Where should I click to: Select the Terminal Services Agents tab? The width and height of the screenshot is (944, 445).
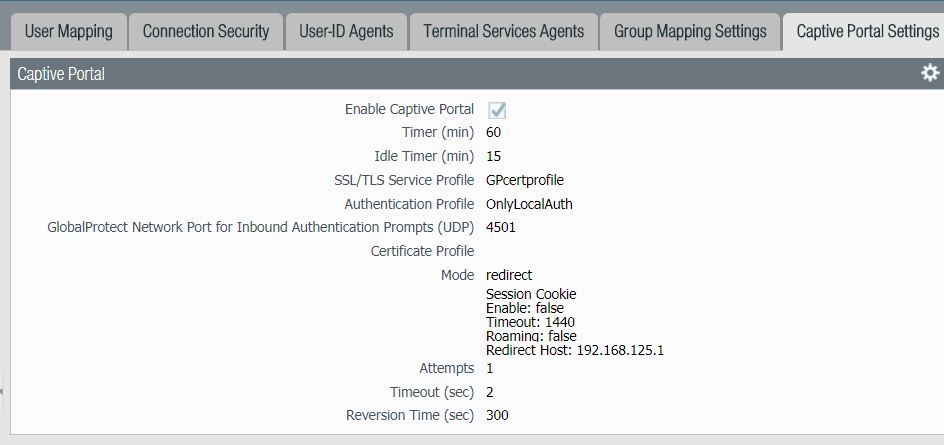(503, 31)
